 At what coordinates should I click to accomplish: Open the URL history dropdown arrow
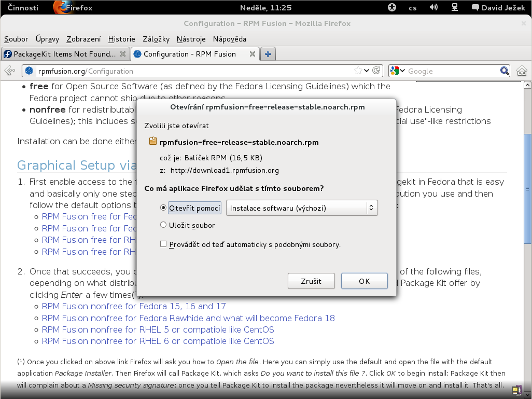point(367,71)
